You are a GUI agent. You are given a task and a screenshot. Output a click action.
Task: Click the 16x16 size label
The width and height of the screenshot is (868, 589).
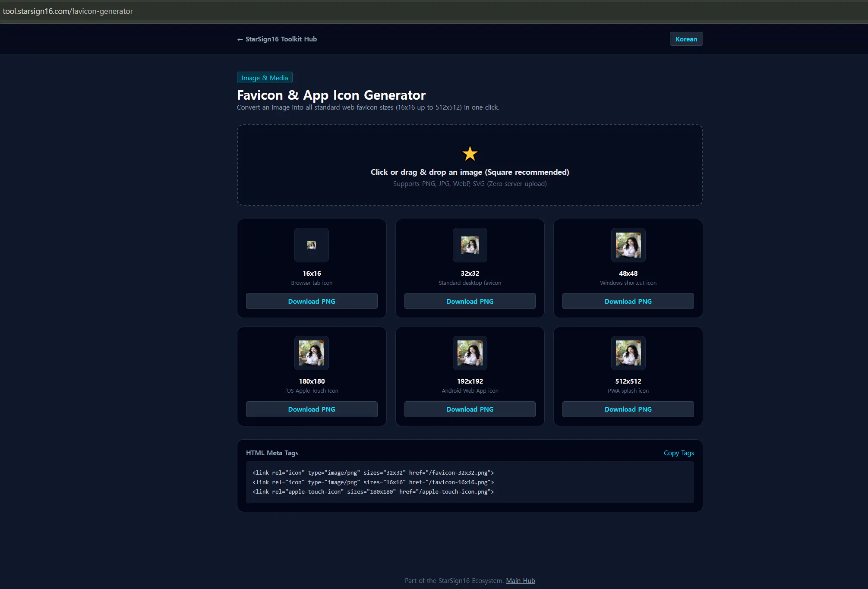pyautogui.click(x=312, y=273)
